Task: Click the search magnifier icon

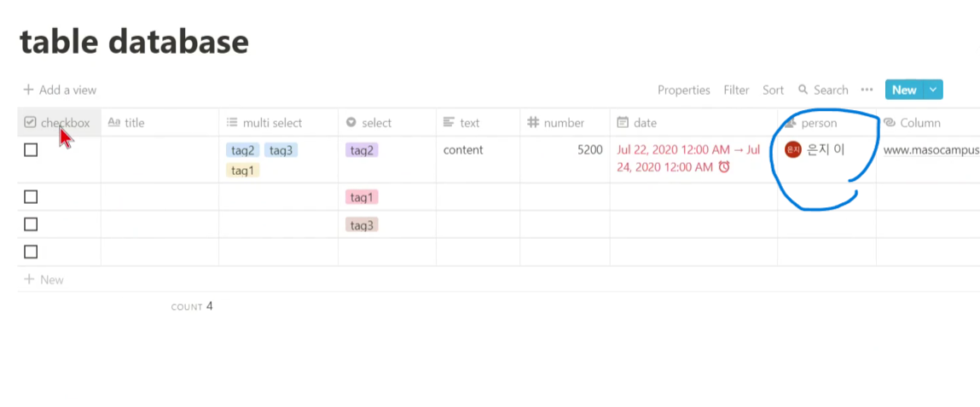Action: pos(803,90)
